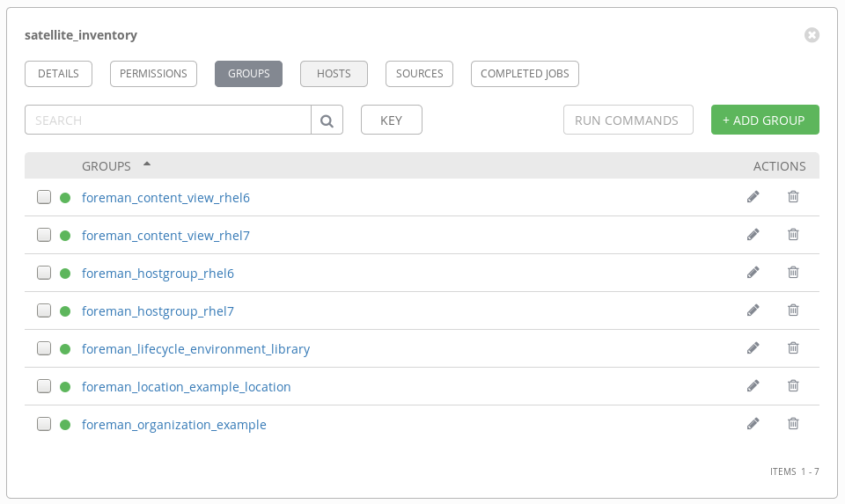Screen dimensions: 845x504
Task: Tick the foreman_organization_example checkbox
Action: pos(44,424)
